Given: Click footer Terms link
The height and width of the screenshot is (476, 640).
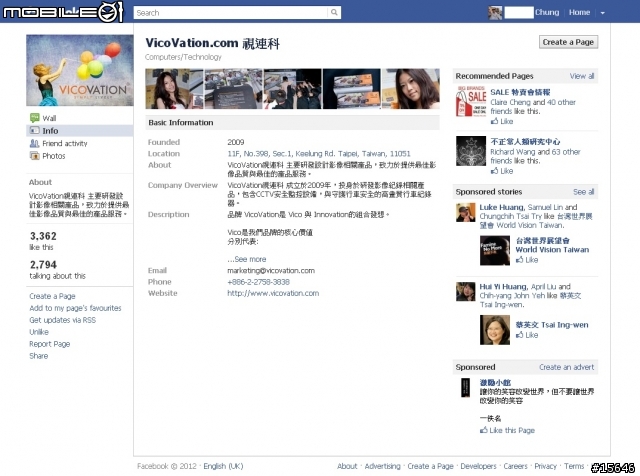Looking at the screenshot, I should 574,466.
